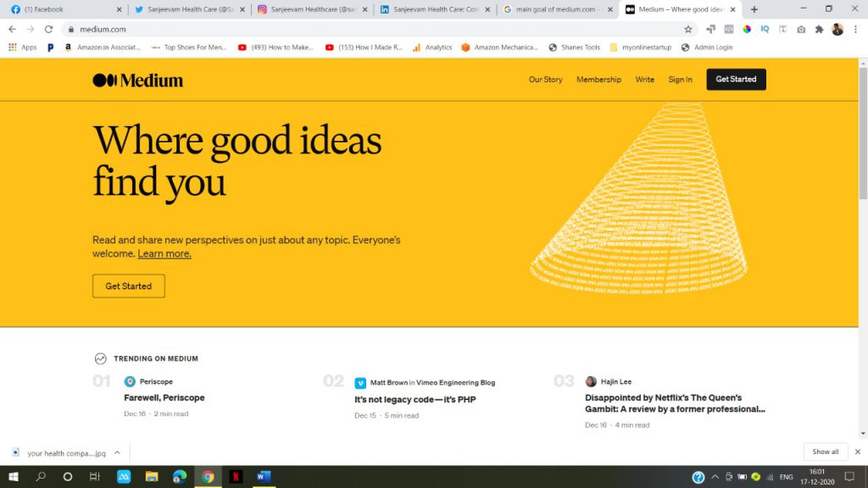Click Sign In in the header

pos(680,80)
